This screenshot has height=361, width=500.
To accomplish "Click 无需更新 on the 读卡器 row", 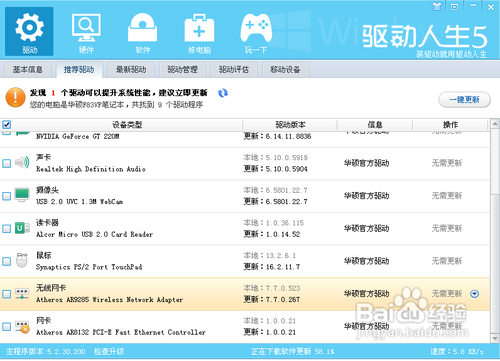I will tap(447, 228).
